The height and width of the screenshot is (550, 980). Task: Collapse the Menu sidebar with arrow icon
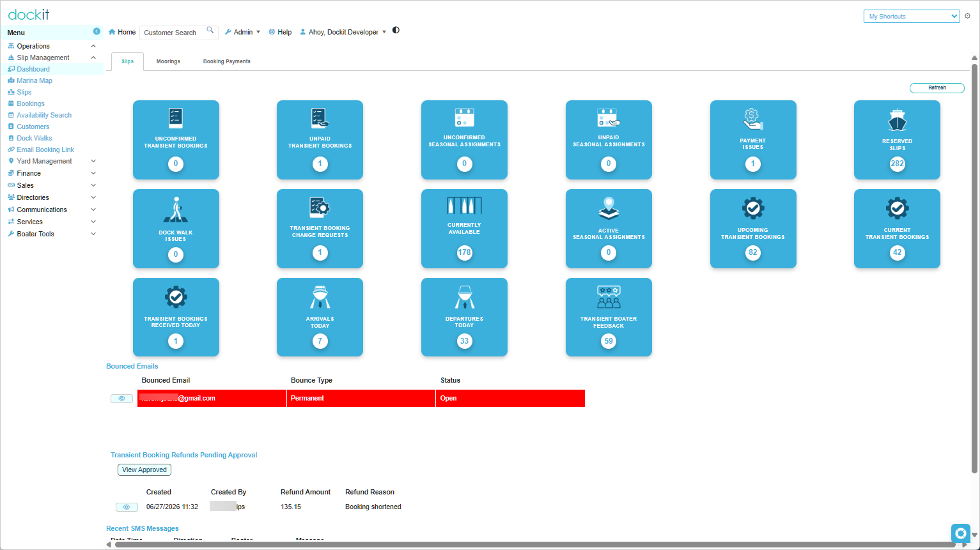pyautogui.click(x=97, y=31)
